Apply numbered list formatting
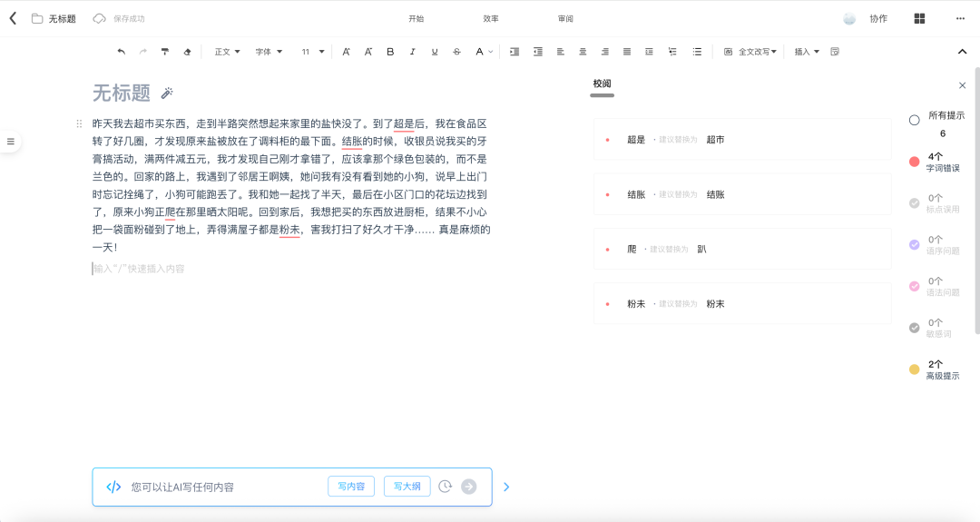980x522 pixels. tap(672, 52)
